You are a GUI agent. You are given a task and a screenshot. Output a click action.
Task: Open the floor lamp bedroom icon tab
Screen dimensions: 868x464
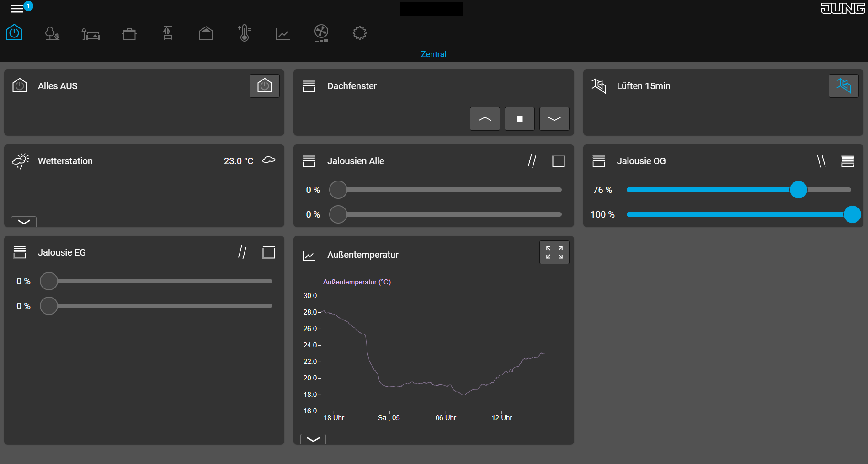click(x=167, y=33)
